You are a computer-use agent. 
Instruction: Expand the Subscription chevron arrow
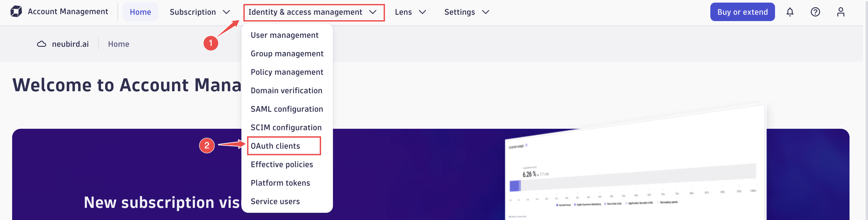pos(226,12)
